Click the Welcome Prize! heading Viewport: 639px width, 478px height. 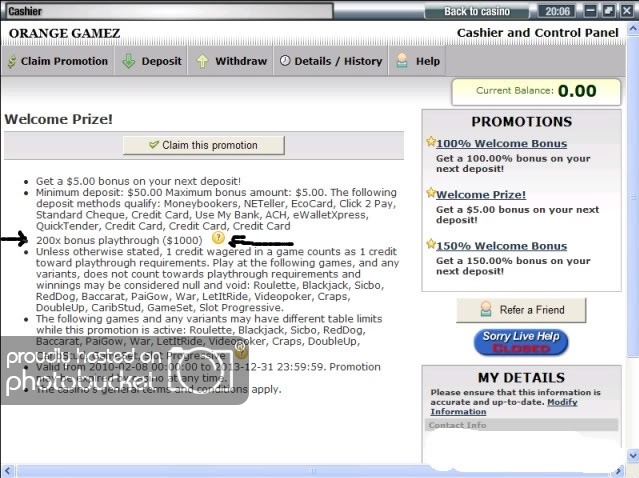point(58,119)
